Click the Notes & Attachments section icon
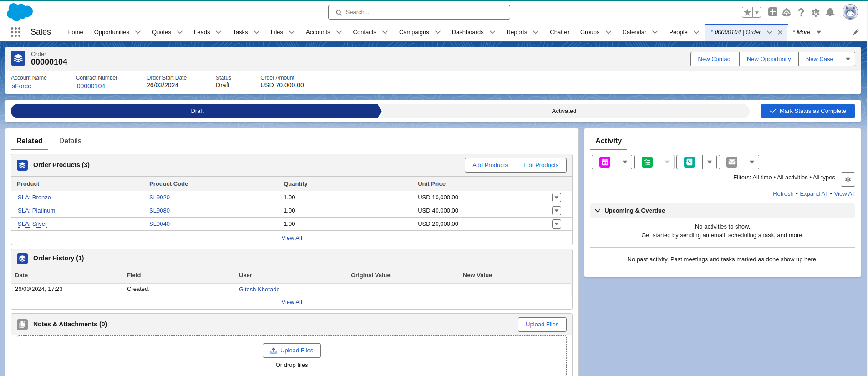868x376 pixels. coord(22,325)
